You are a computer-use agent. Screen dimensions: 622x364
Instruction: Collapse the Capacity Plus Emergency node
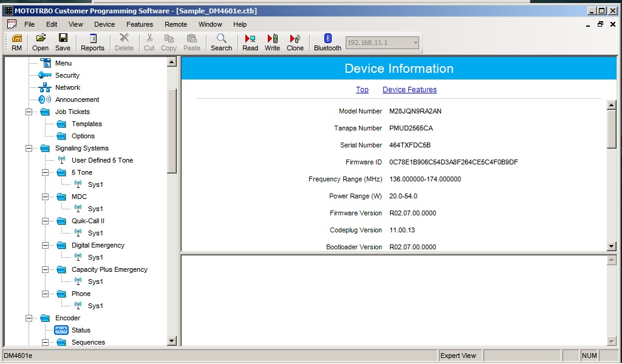(45, 270)
